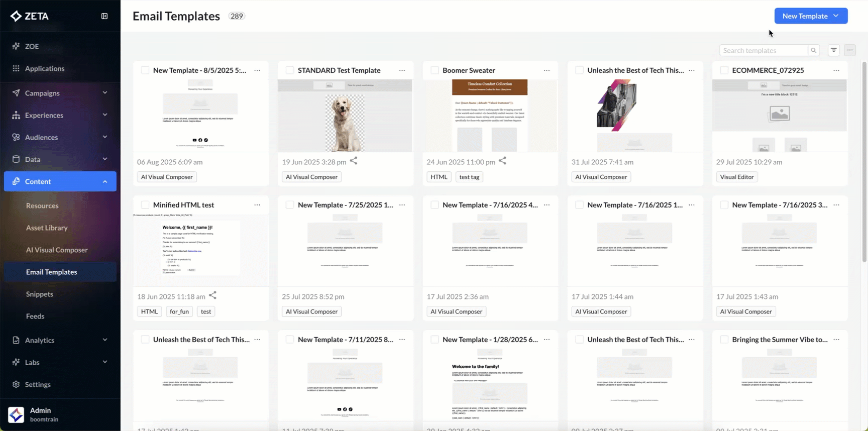Image resolution: width=868 pixels, height=431 pixels.
Task: Click the 'test tag' tag on Boomer Sweater
Action: pyautogui.click(x=469, y=177)
